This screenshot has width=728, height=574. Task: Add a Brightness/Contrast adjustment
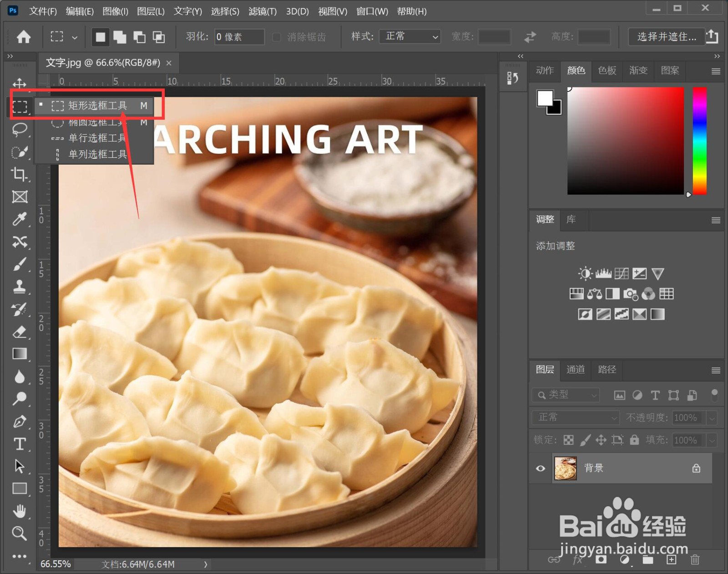click(x=585, y=273)
